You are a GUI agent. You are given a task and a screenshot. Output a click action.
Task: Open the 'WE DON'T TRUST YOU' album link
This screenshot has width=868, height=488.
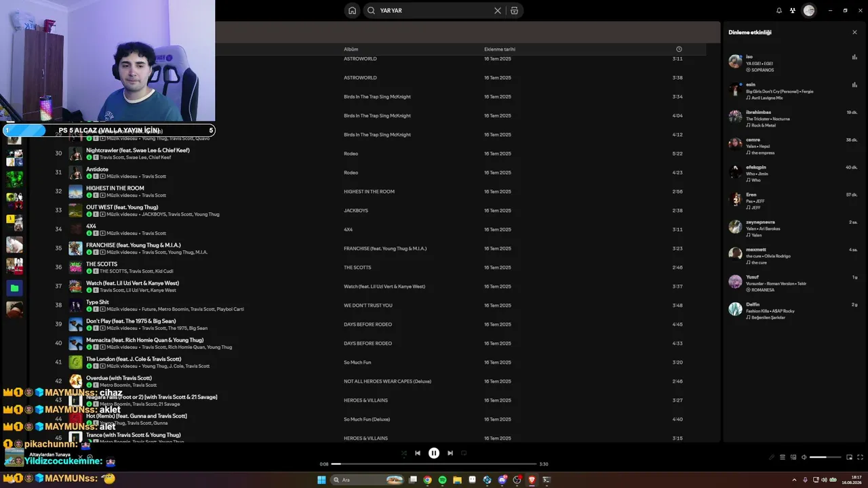[x=368, y=306]
